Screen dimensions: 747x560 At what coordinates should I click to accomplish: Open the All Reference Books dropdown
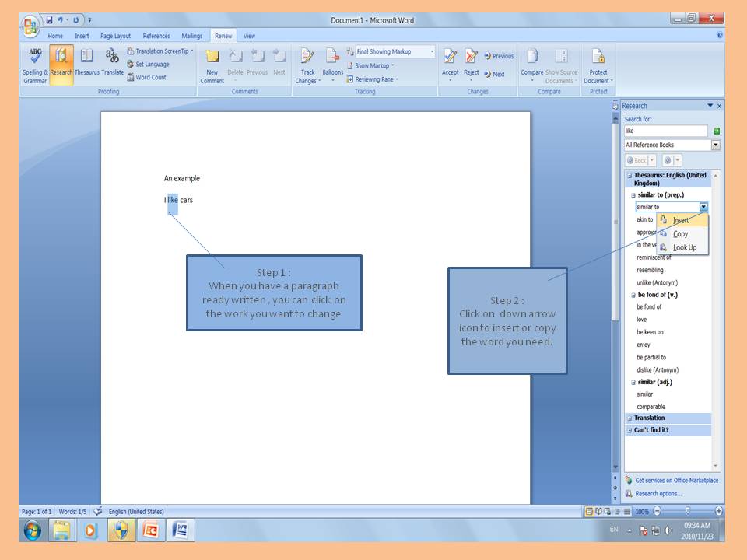[x=715, y=145]
